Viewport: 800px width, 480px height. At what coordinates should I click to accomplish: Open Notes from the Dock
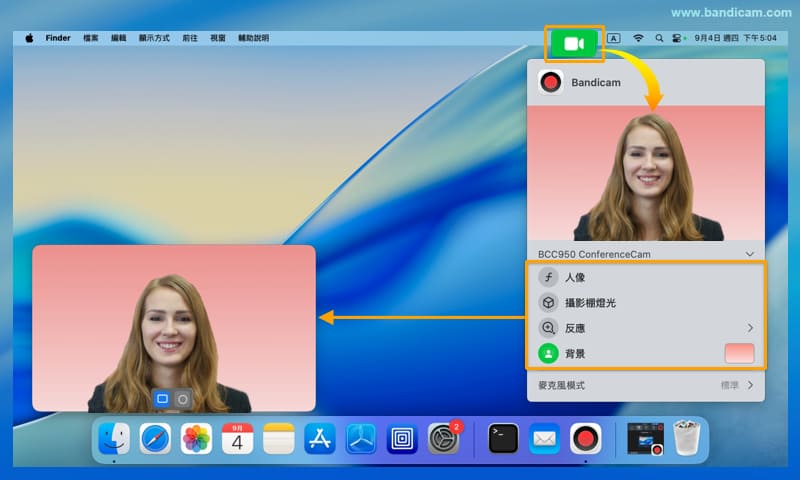[279, 438]
